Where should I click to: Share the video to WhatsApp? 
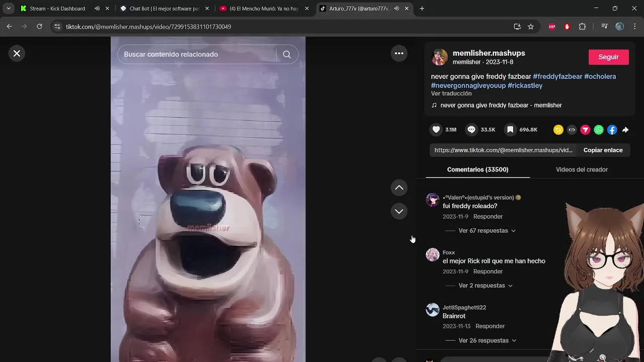tap(599, 130)
